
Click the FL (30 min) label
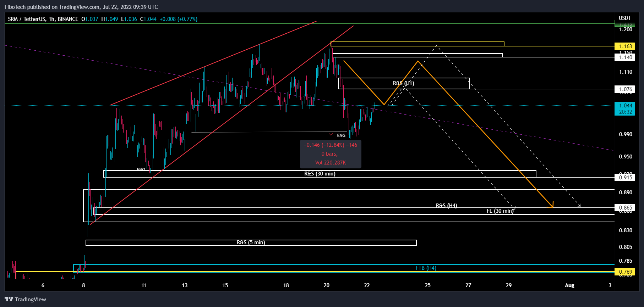(x=500, y=211)
